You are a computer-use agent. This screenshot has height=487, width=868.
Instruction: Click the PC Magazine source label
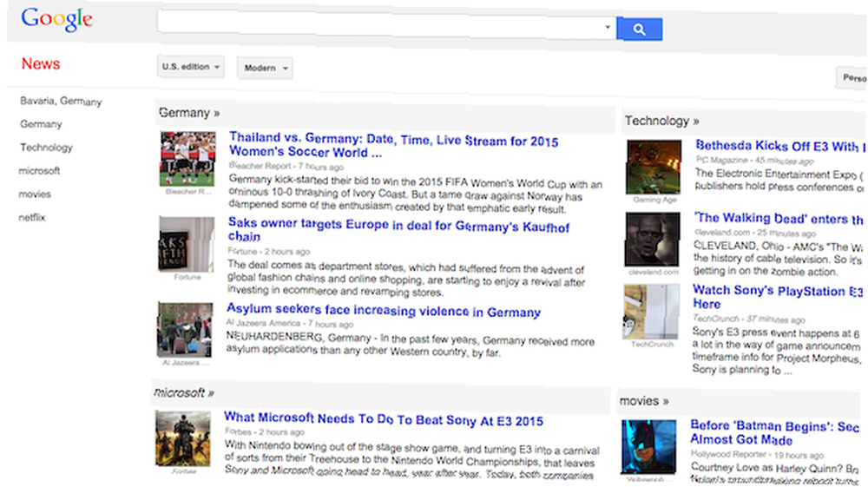(721, 160)
